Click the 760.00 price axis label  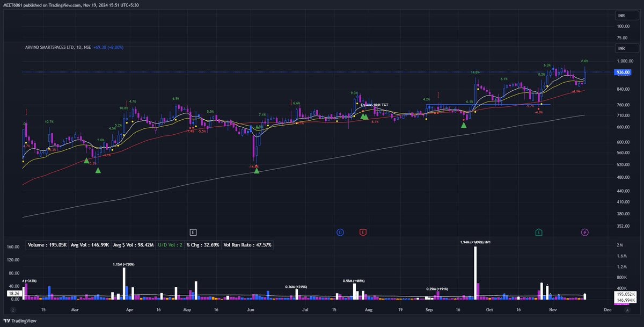(x=623, y=105)
